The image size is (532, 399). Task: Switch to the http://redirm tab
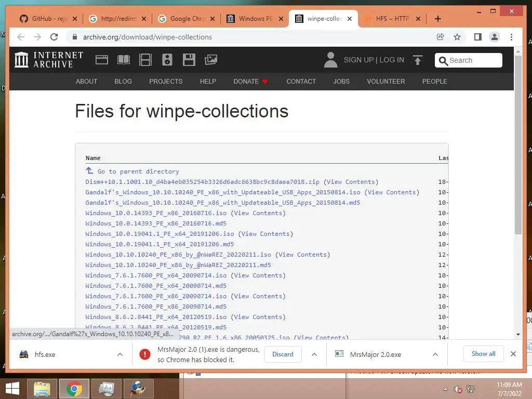[x=117, y=19]
